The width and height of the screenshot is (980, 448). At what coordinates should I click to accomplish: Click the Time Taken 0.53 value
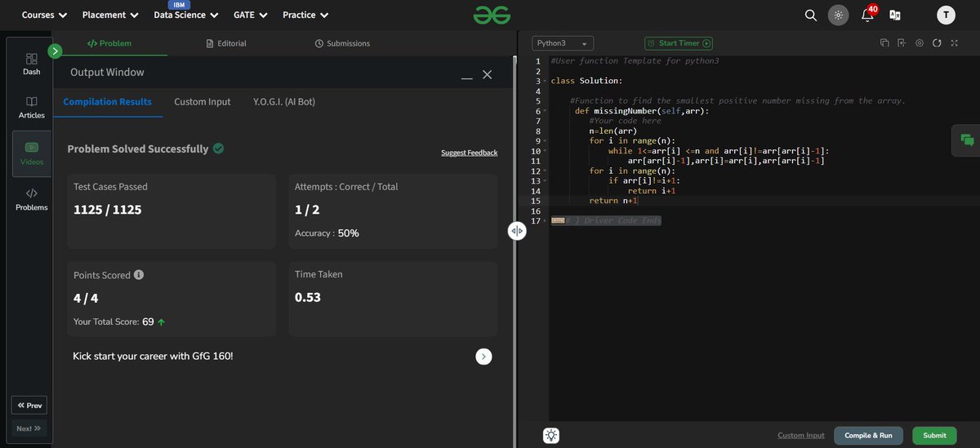click(x=308, y=297)
